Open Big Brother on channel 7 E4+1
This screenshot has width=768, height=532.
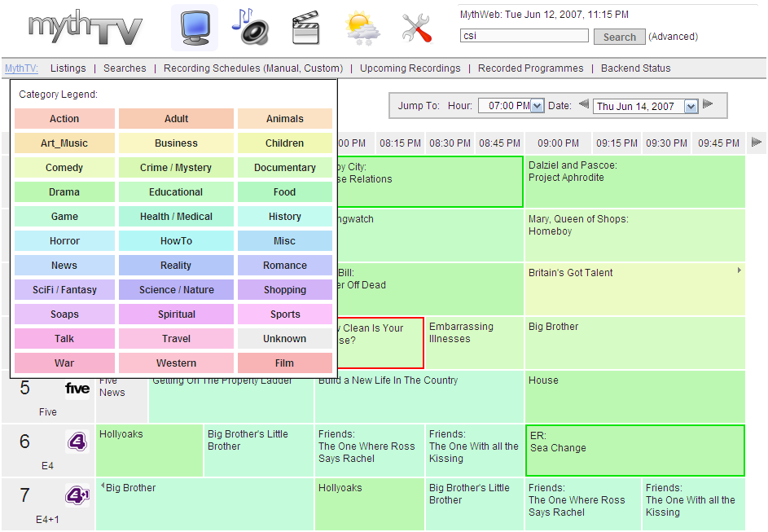coord(204,504)
